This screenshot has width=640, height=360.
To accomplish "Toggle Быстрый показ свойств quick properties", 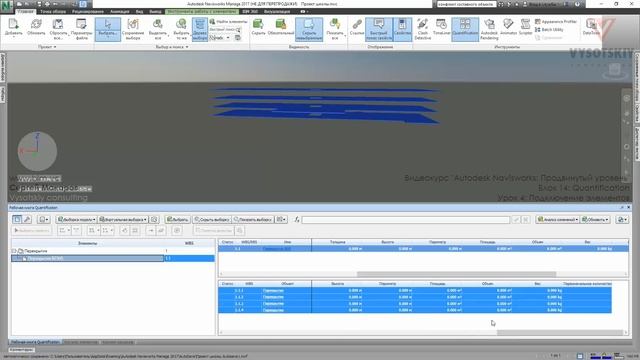I will (x=379, y=29).
